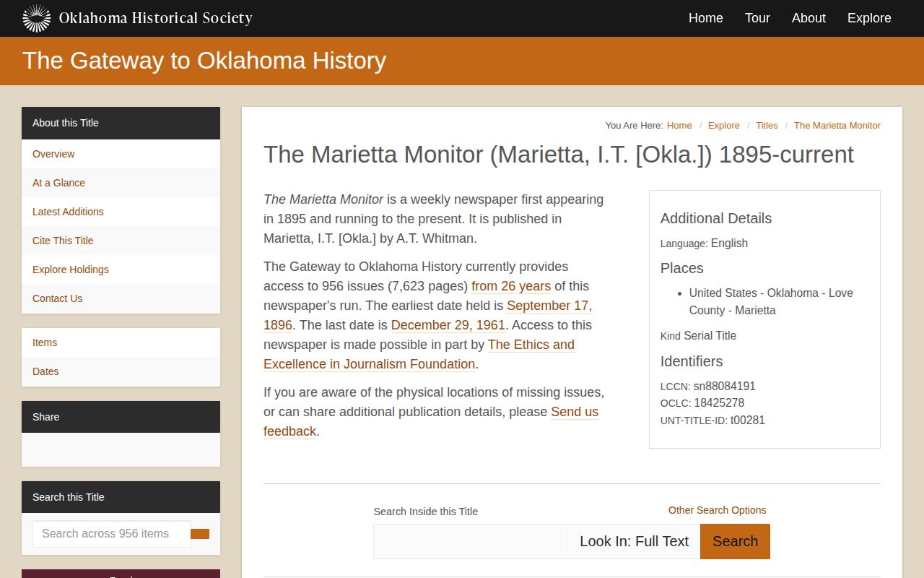The height and width of the screenshot is (578, 924).
Task: Open the Home navigation menu item
Action: point(705,18)
